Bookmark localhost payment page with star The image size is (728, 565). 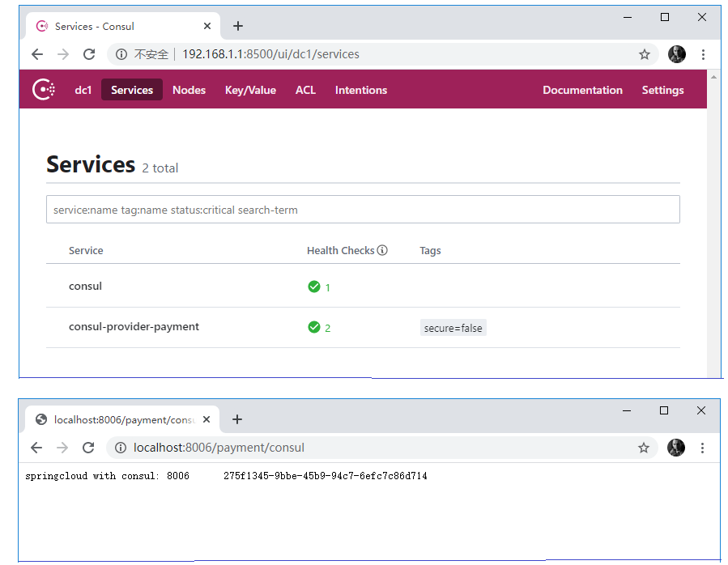click(643, 448)
